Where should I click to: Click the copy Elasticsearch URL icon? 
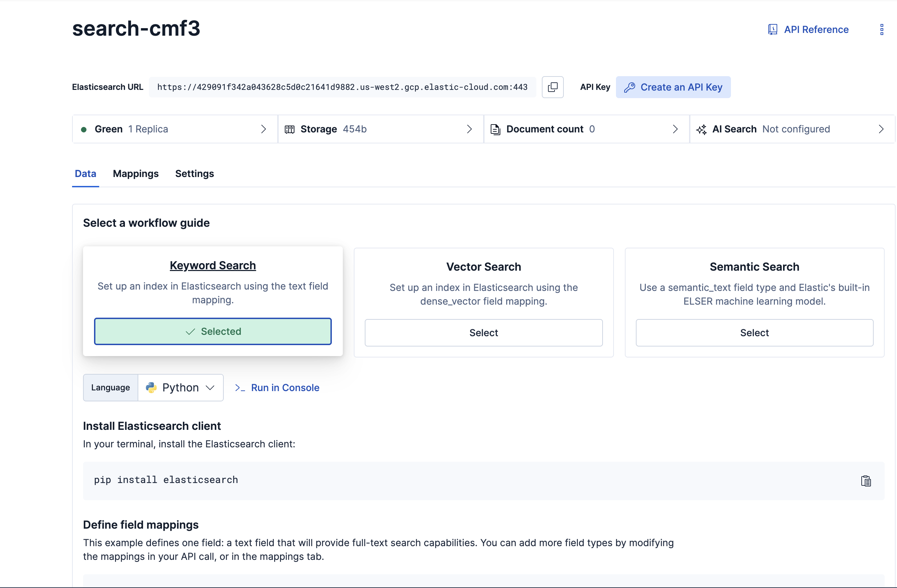click(x=552, y=87)
